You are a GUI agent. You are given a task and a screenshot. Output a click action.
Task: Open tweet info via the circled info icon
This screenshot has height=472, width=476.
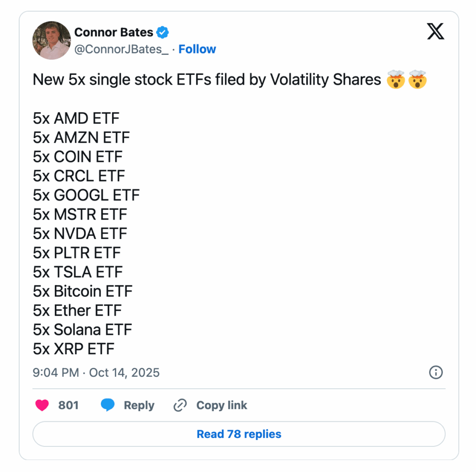point(436,372)
